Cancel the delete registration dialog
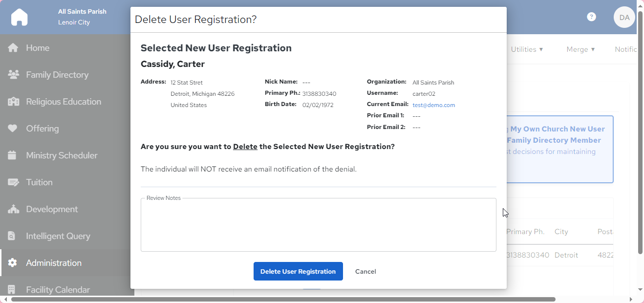Image resolution: width=644 pixels, height=303 pixels. tap(365, 271)
